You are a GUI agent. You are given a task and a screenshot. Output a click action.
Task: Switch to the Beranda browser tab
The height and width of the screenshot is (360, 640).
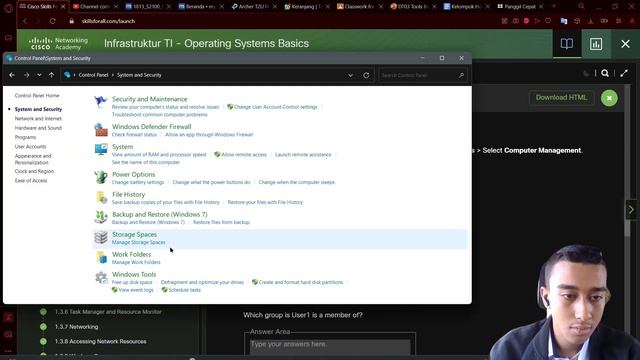201,7
